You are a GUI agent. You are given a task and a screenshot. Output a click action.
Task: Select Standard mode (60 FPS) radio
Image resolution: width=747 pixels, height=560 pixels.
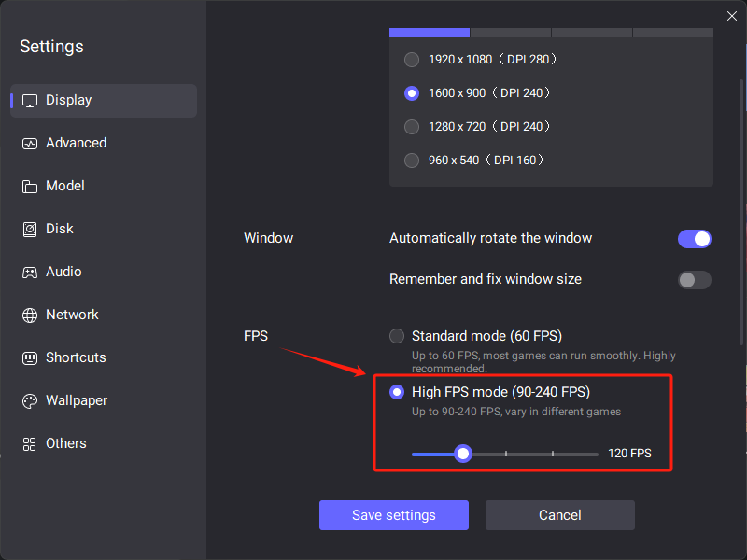tap(396, 336)
